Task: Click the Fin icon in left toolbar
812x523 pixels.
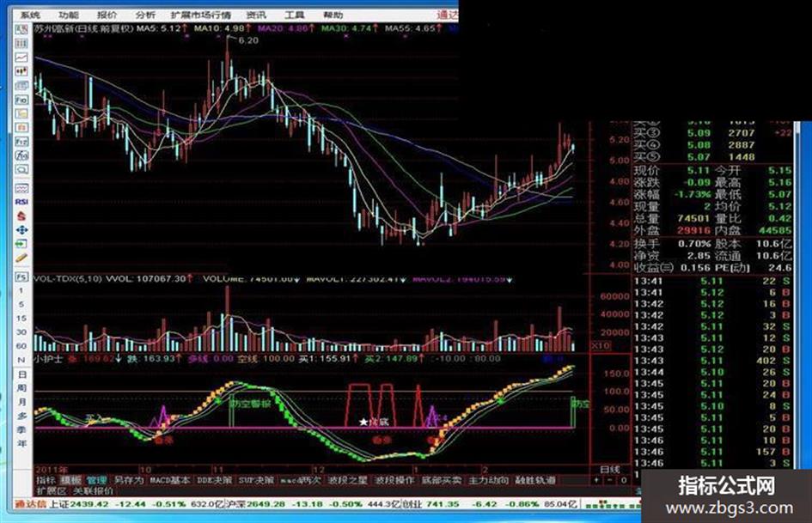Action: (x=21, y=100)
